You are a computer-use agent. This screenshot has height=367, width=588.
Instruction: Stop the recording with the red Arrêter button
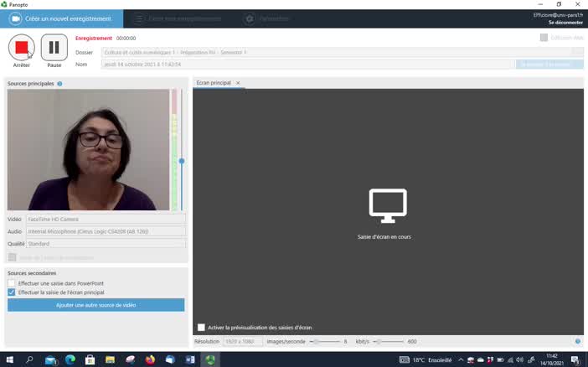point(22,48)
